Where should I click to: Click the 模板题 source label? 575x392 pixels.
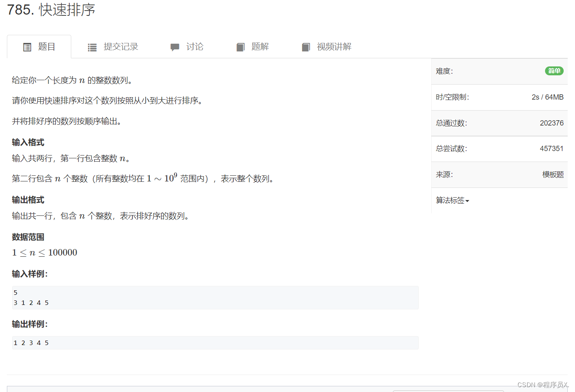pos(553,174)
